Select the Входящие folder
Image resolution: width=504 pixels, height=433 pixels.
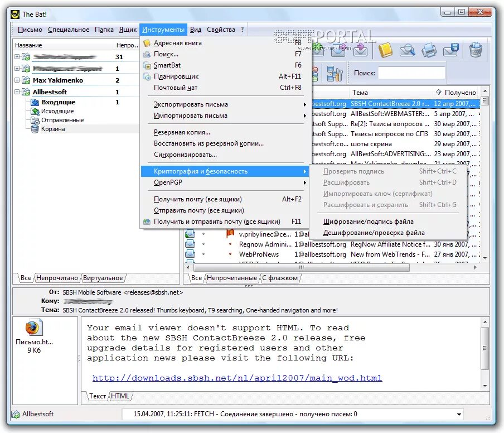[58, 102]
